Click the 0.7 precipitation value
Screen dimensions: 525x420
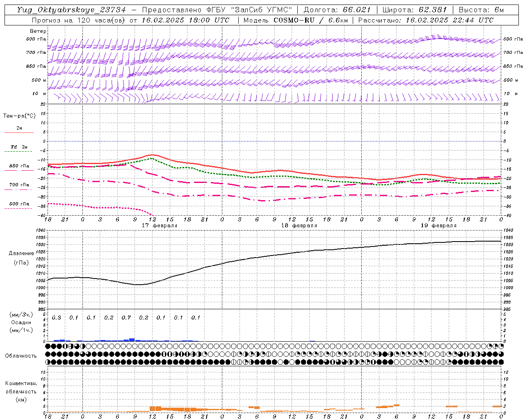pyautogui.click(x=126, y=318)
